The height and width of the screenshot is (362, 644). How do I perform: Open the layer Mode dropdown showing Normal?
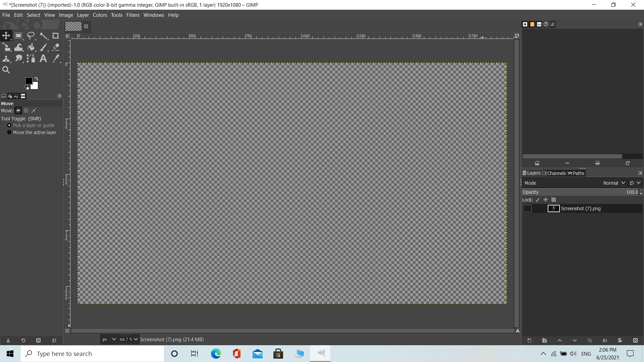point(614,183)
